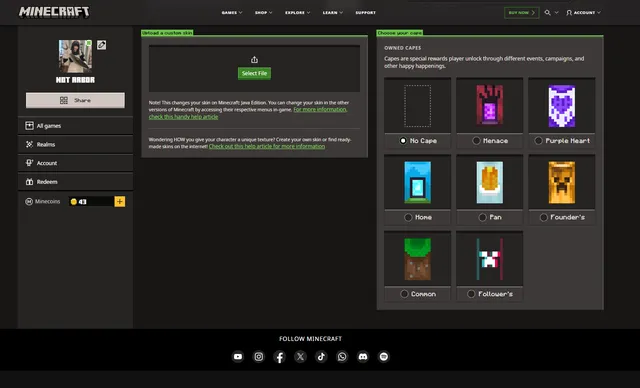Open Account in the sidebar

tap(76, 163)
